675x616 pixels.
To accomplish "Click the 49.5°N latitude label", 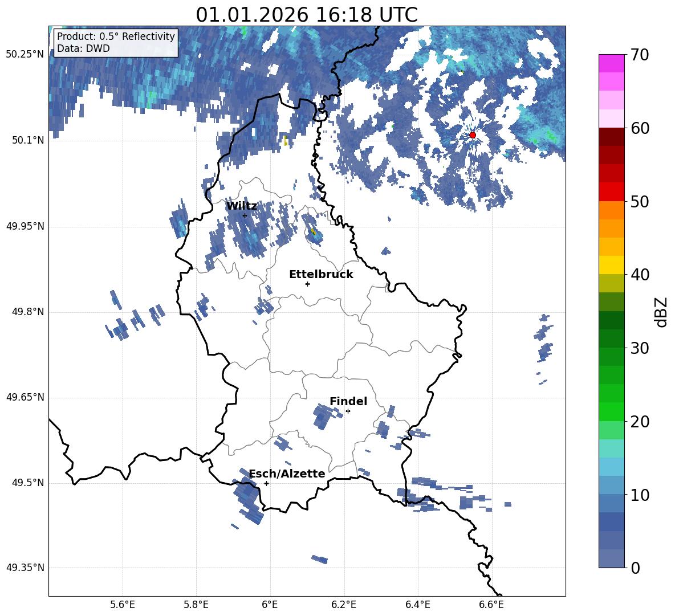I will [28, 483].
